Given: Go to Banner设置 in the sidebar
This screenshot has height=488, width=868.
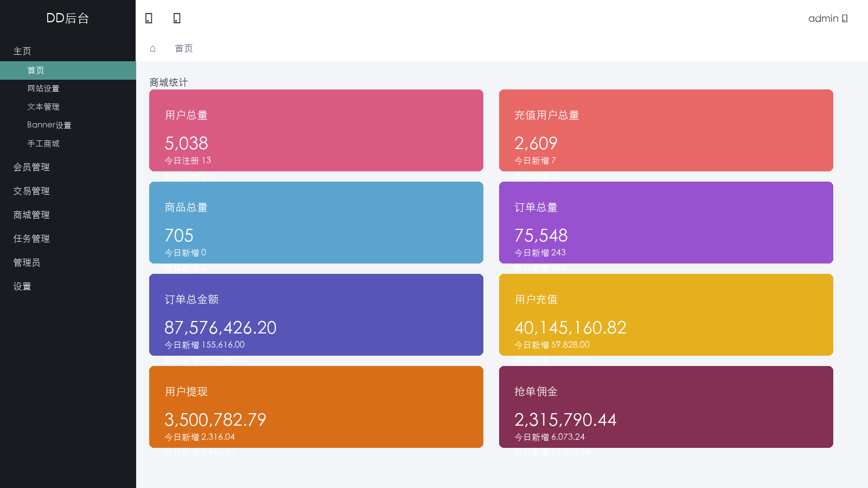Looking at the screenshot, I should (x=68, y=125).
